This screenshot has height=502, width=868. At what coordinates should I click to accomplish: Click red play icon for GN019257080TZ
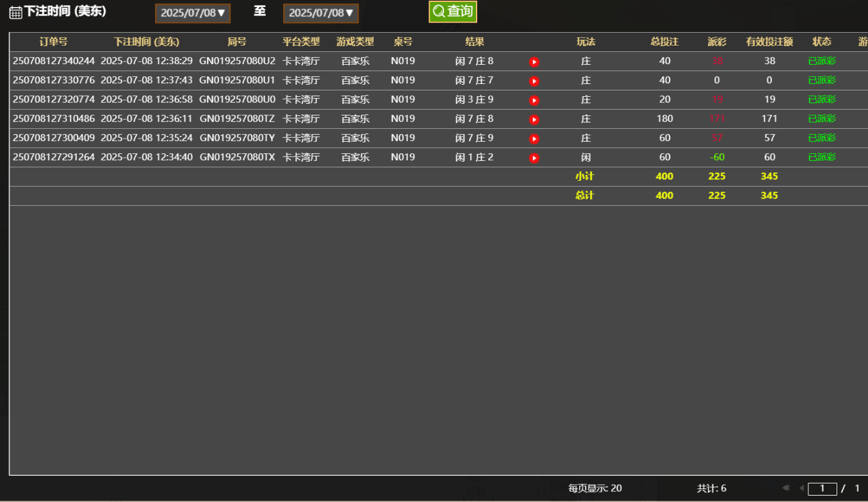(x=534, y=120)
